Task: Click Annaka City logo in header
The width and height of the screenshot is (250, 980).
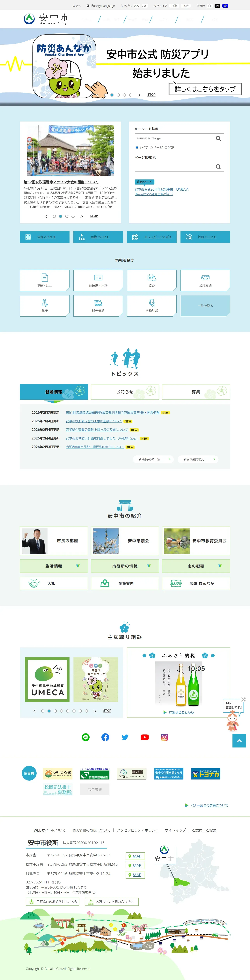Action: click(46, 19)
